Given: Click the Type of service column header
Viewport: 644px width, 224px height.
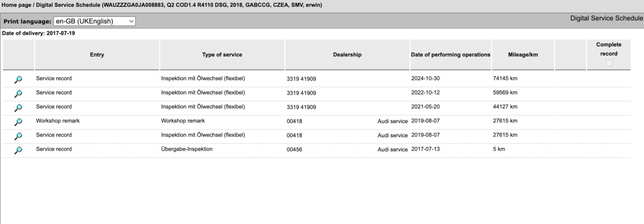Looking at the screenshot, I should [222, 55].
